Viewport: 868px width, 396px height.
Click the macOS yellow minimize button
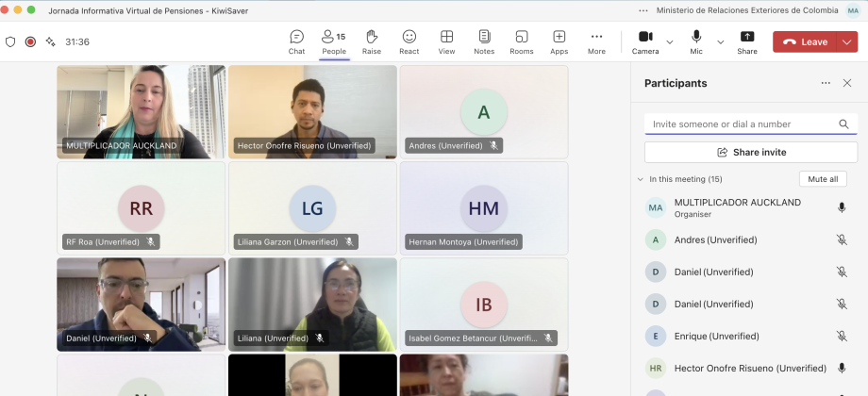pos(18,10)
